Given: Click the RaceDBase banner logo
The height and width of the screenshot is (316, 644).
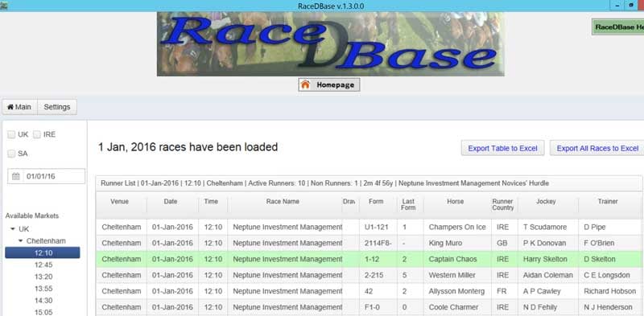Looking at the screenshot, I should [331, 44].
